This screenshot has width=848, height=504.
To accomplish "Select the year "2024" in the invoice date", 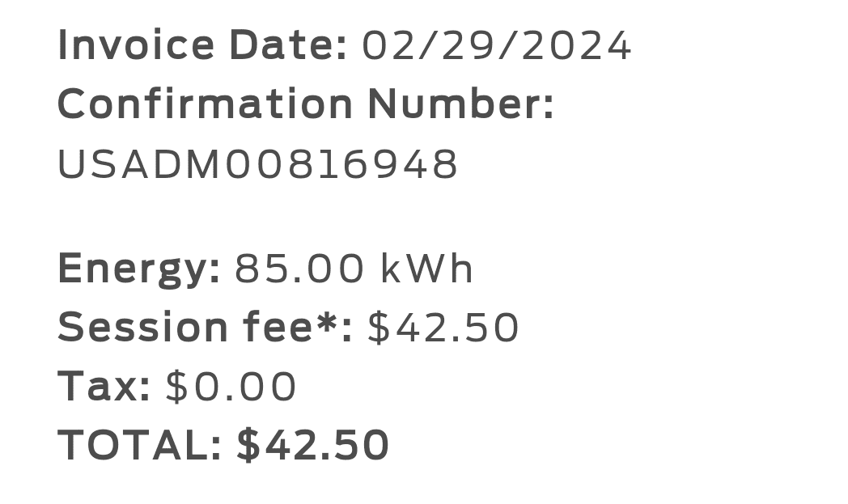I will (x=575, y=45).
